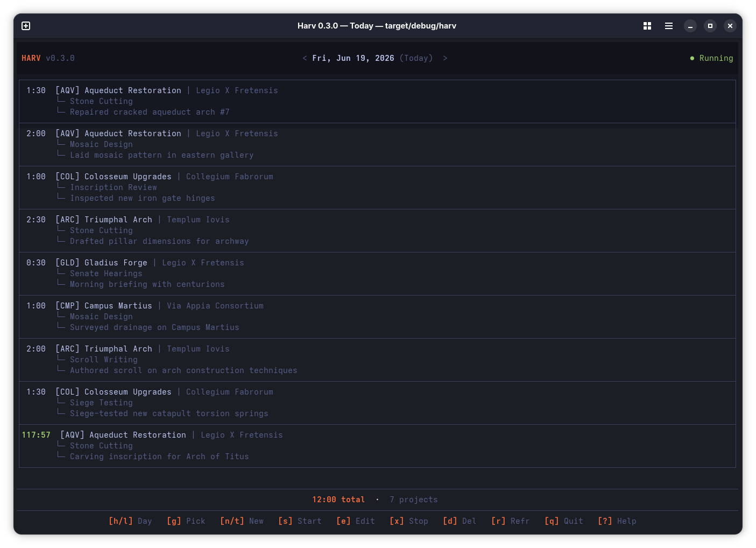
Task: Select entry 'Siege-tested new catapult torsion springs'
Action: tap(377, 403)
